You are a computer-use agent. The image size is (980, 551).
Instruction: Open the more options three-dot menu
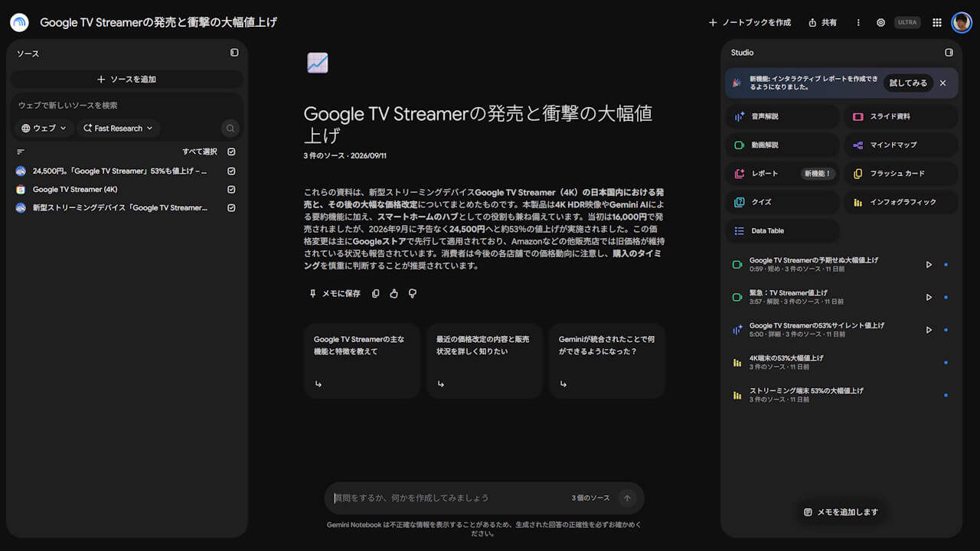(858, 23)
